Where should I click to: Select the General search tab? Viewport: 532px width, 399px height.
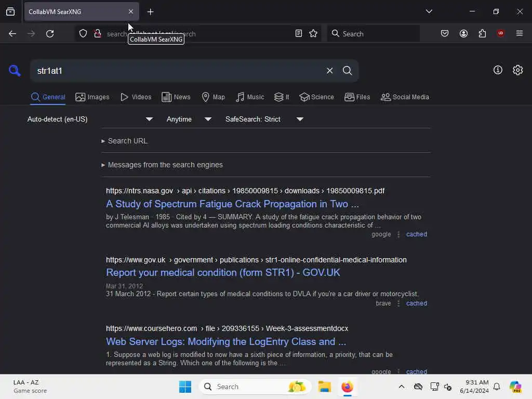(x=48, y=97)
